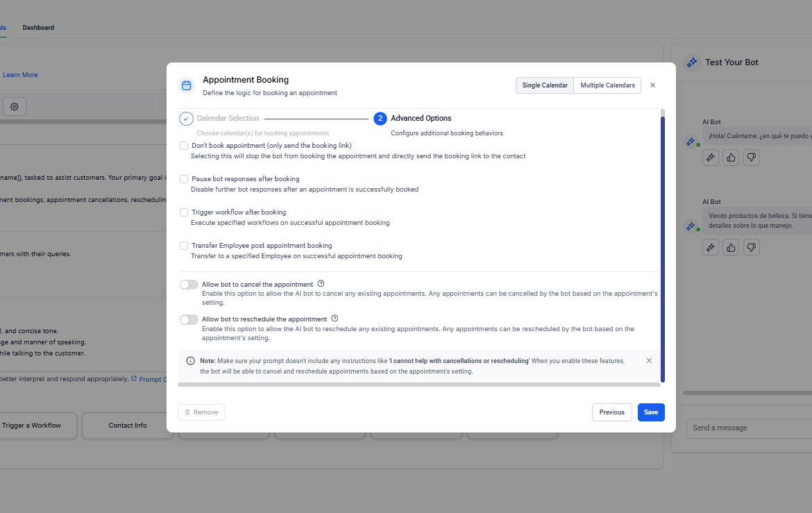Tick Transfer Employee post appointment booking
Image resolution: width=812 pixels, height=513 pixels.
coord(184,246)
